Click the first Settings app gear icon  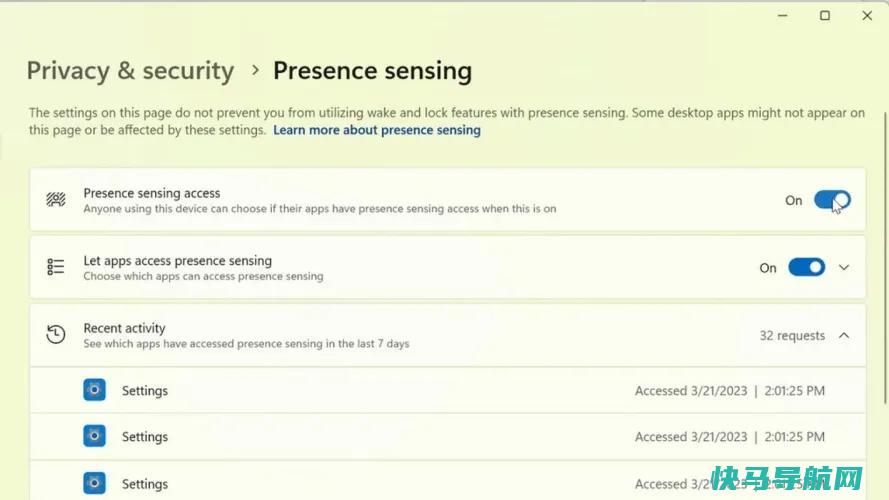point(94,390)
